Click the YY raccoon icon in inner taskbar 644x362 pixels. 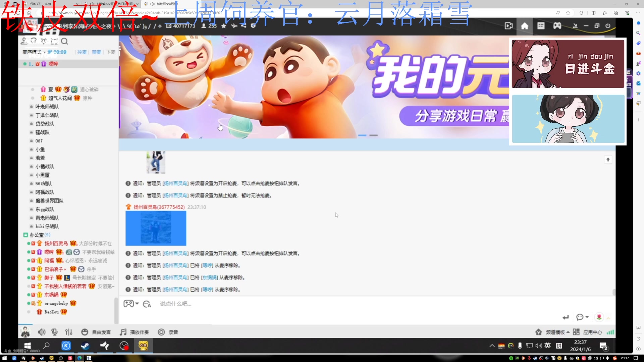(x=143, y=346)
